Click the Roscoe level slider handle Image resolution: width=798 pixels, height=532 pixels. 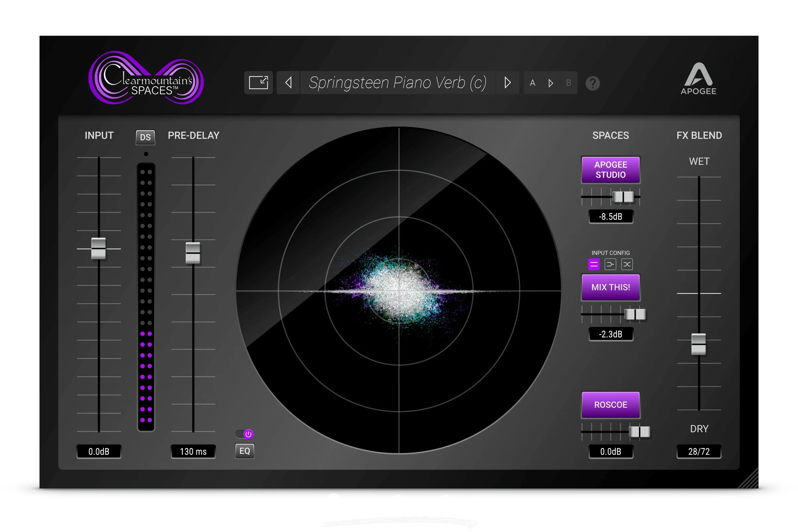(640, 432)
